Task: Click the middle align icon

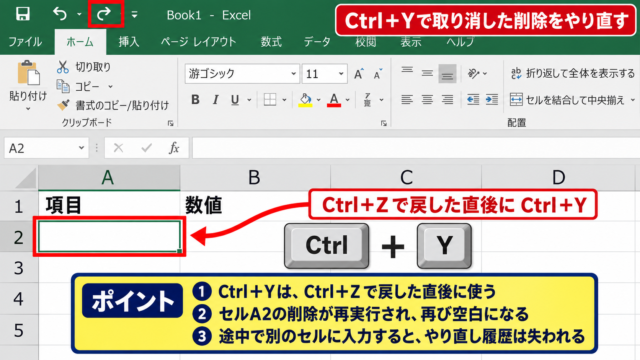Action: click(427, 73)
